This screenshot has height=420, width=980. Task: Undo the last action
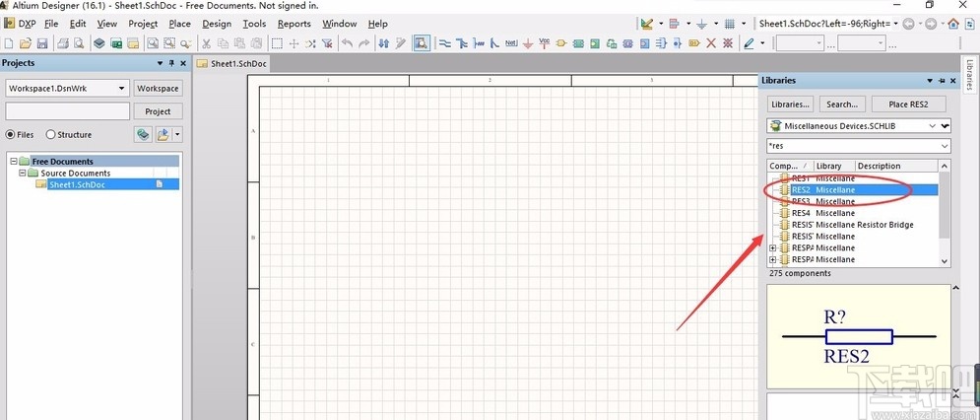pos(348,43)
